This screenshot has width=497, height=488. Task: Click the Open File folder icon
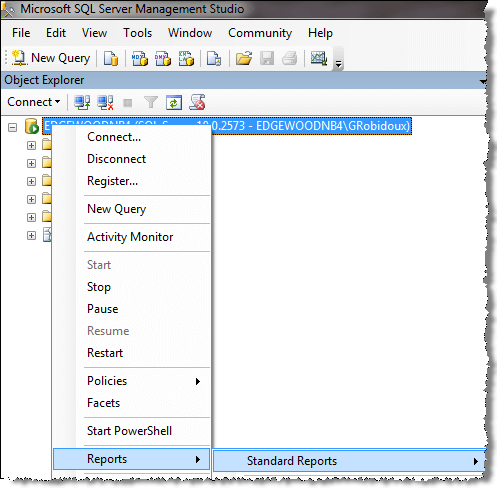click(244, 58)
